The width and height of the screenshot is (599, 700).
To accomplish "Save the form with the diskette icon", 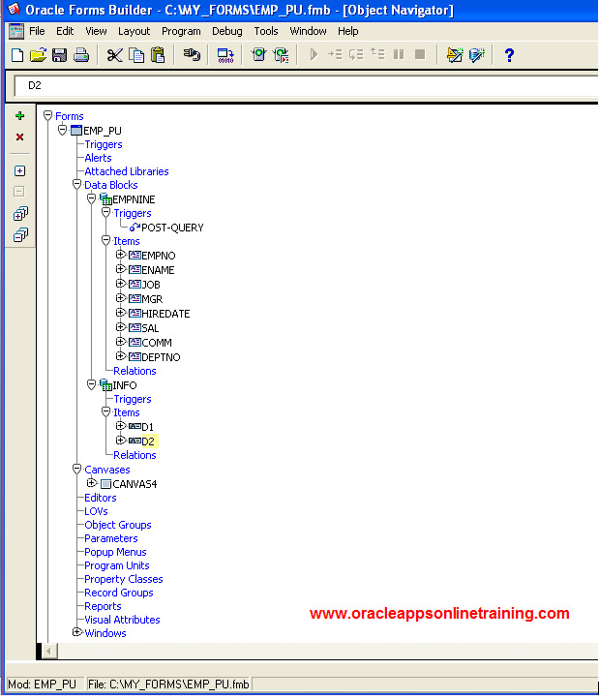I will pos(59,55).
